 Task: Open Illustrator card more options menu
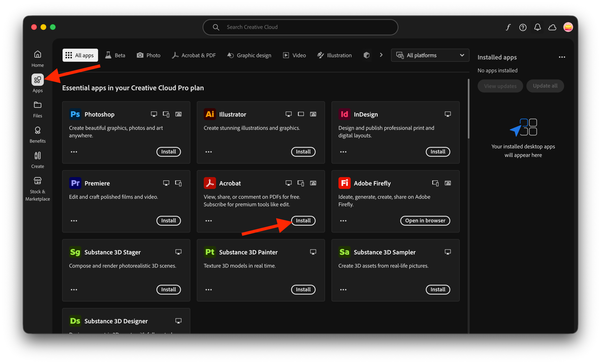tap(209, 152)
